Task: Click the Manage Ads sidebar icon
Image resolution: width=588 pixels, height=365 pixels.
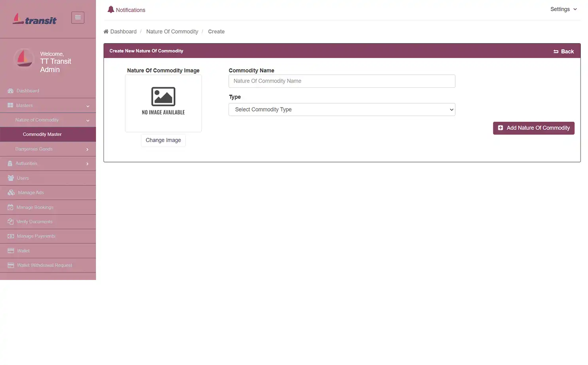Action: (x=11, y=193)
